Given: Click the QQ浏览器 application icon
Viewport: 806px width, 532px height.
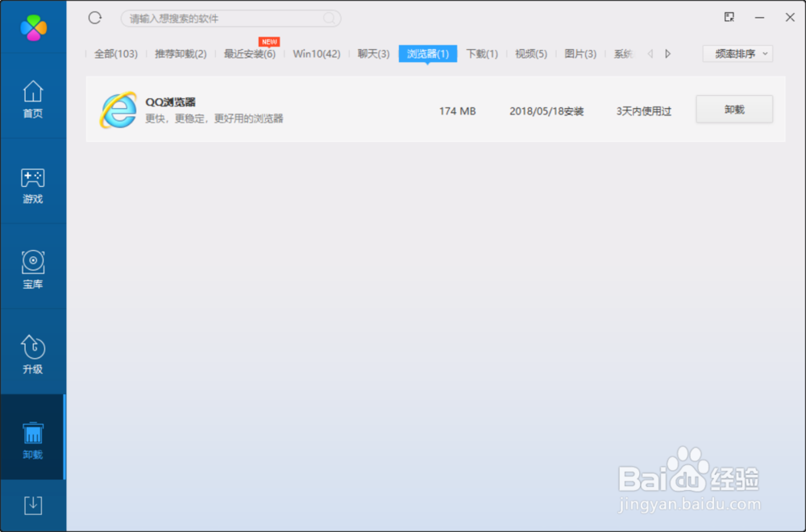Looking at the screenshot, I should point(118,110).
